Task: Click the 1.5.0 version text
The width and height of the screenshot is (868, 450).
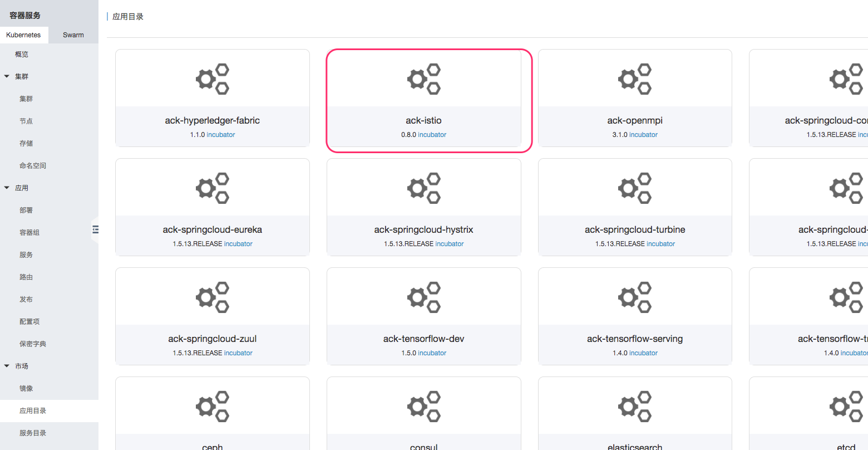Action: [x=409, y=353]
